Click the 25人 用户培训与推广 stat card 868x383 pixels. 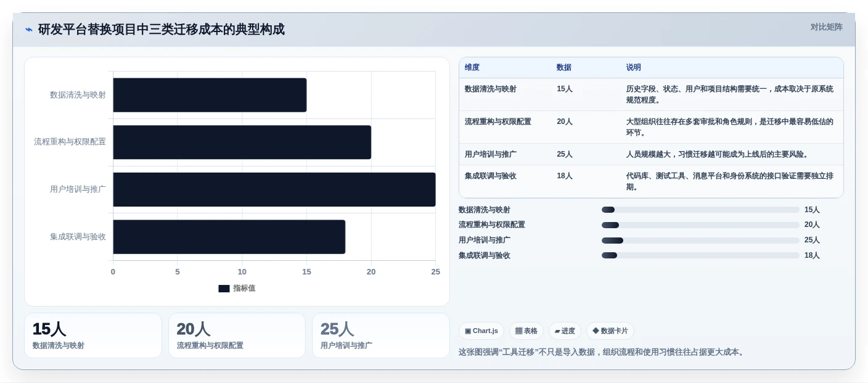point(381,336)
